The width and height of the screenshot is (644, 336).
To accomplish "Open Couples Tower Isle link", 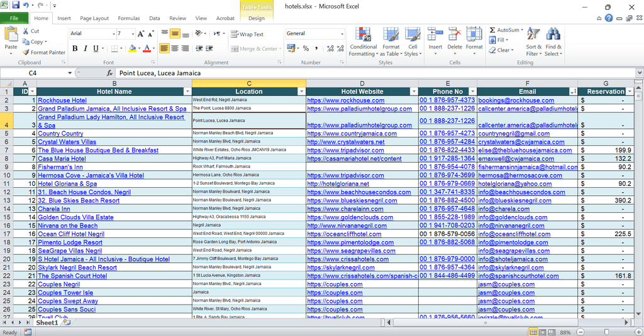I will click(x=65, y=293).
